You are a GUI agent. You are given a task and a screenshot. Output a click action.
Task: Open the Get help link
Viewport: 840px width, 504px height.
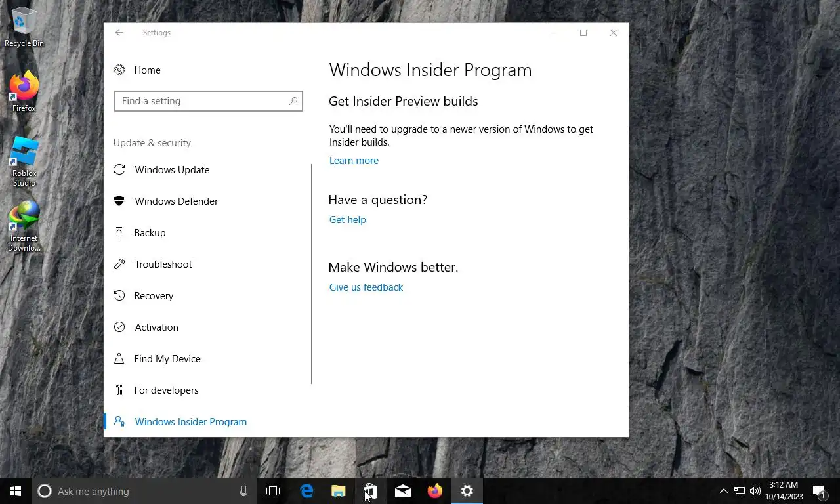(x=348, y=220)
